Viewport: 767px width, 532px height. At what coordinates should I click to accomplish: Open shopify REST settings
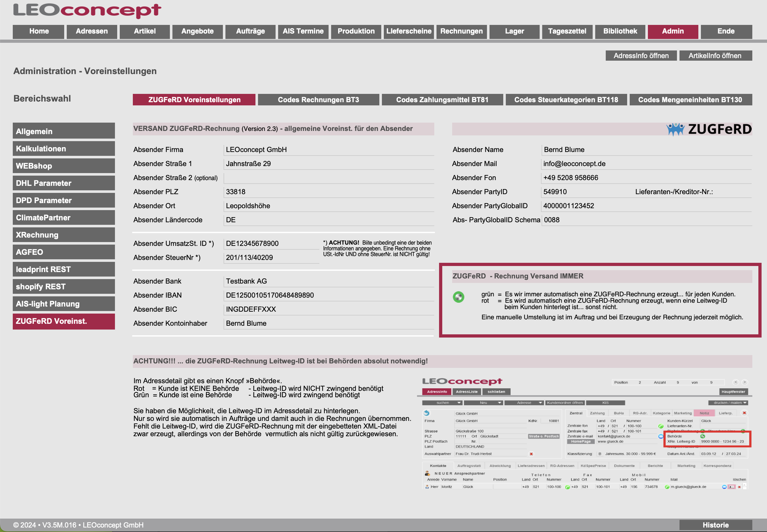[64, 287]
